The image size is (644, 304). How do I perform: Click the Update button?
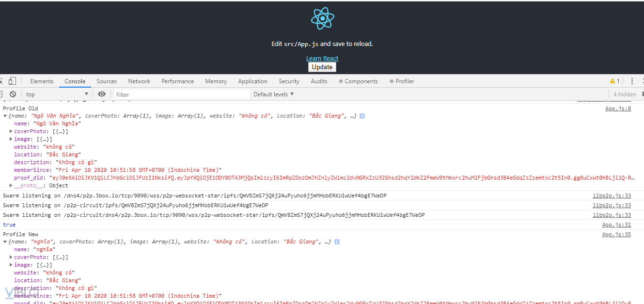322,67
